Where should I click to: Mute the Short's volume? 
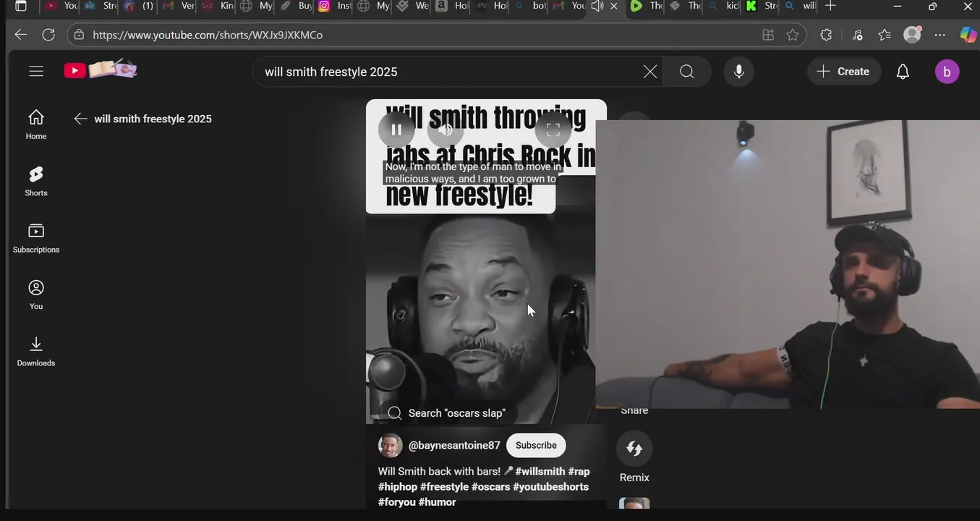446,130
